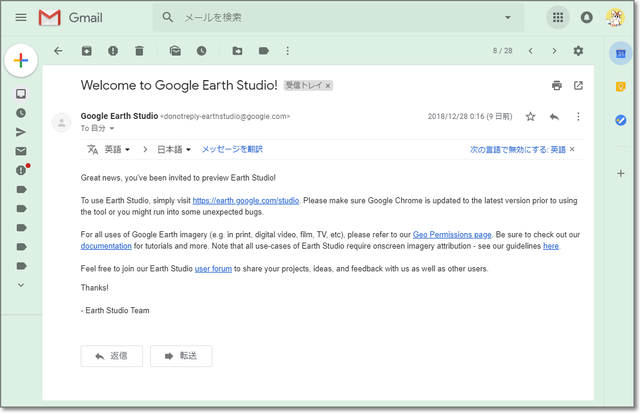Click メッセージを翻訳 to translate message

232,150
